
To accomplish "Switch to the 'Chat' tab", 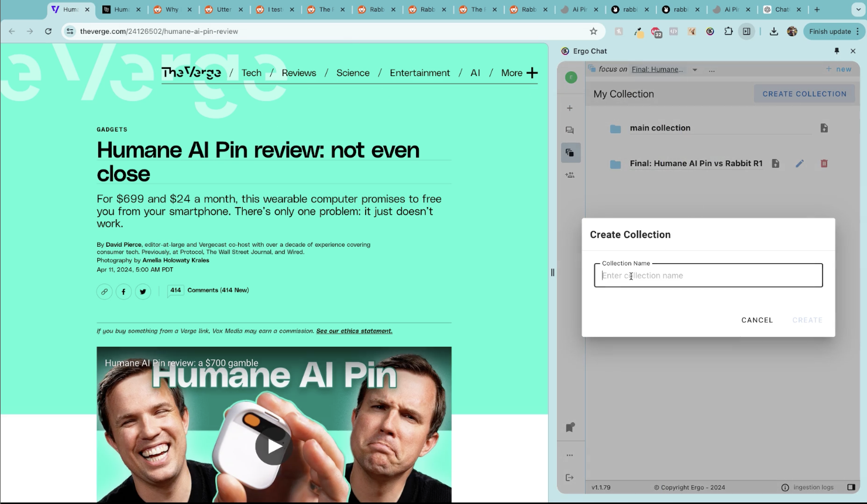I will coord(782,9).
